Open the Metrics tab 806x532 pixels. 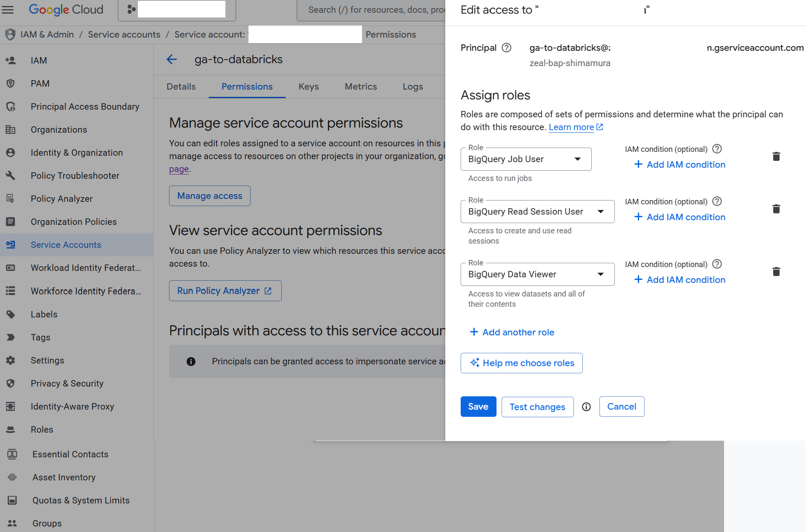(x=361, y=87)
